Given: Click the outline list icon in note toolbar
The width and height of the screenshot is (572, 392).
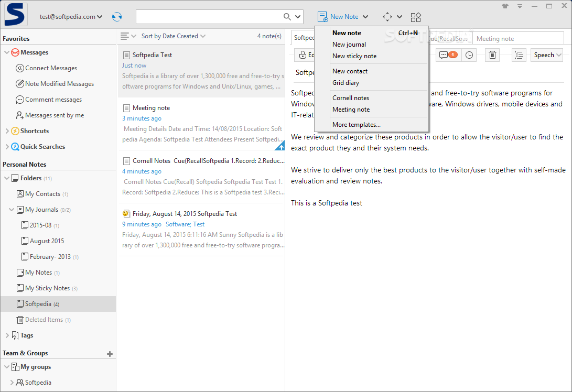Looking at the screenshot, I should (x=519, y=55).
